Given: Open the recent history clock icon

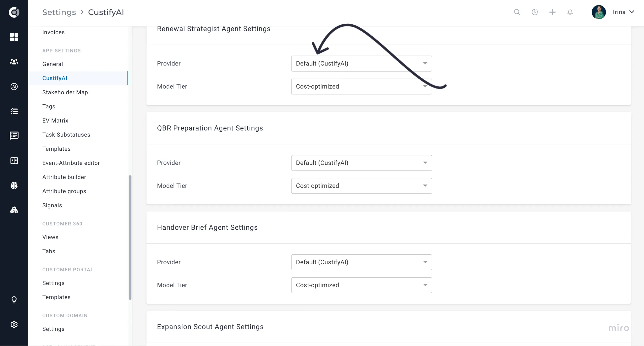Looking at the screenshot, I should (535, 12).
